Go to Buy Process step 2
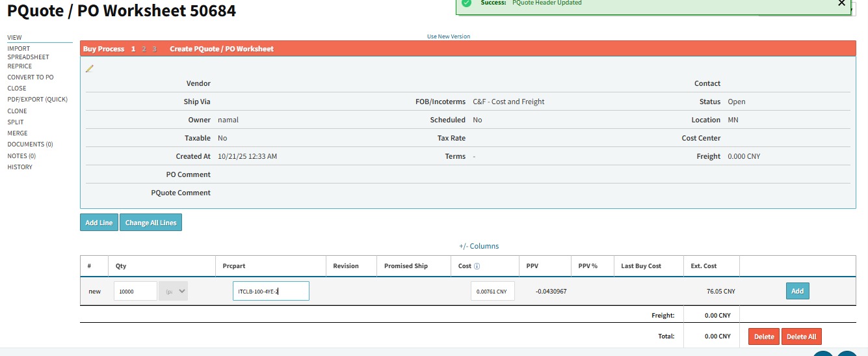This screenshot has height=356, width=868. pyautogui.click(x=144, y=49)
